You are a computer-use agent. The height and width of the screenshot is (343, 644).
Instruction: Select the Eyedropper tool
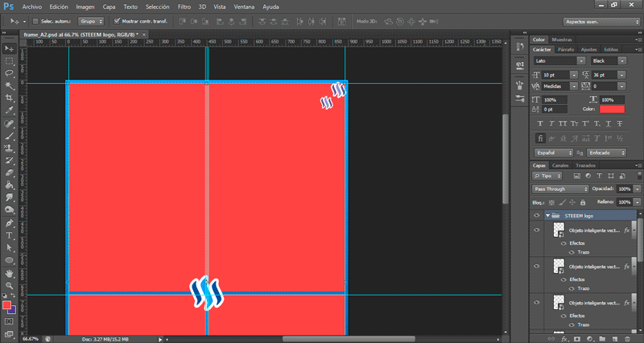point(9,110)
